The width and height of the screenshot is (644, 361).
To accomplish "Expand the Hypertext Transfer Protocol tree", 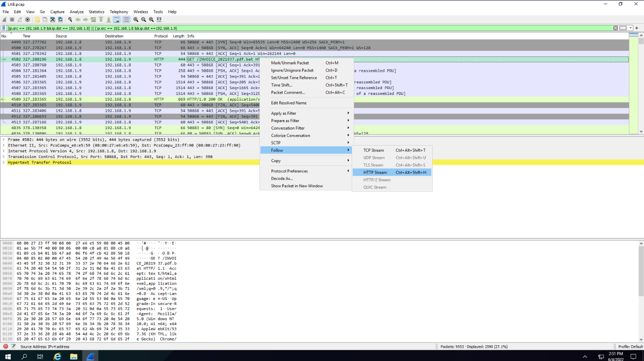I will pos(4,163).
